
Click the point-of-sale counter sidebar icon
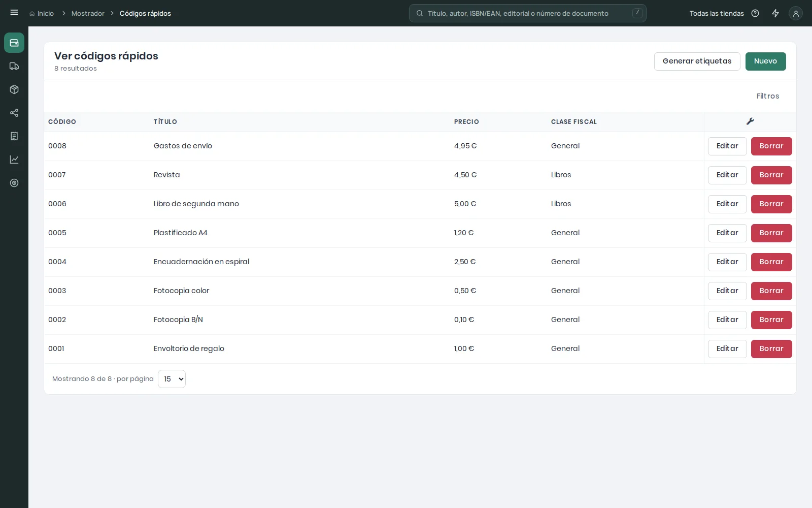click(14, 43)
